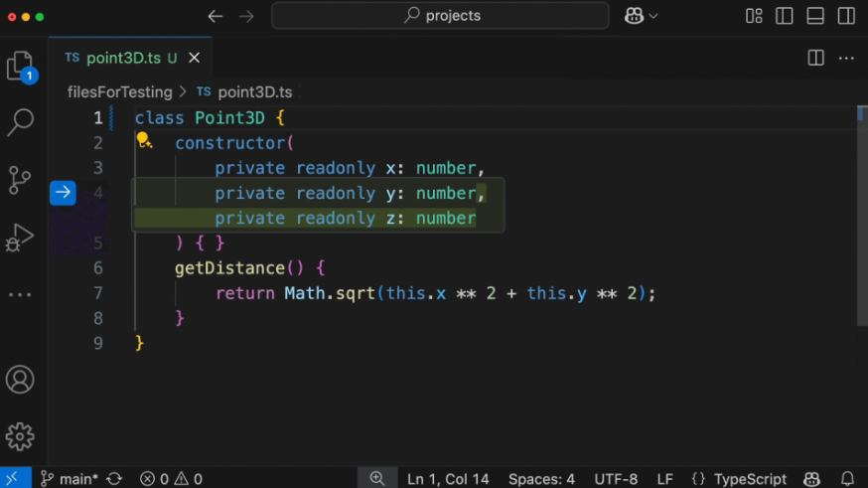Click the lightbulb code action icon
The height and width of the screenshot is (488, 868).
point(144,140)
